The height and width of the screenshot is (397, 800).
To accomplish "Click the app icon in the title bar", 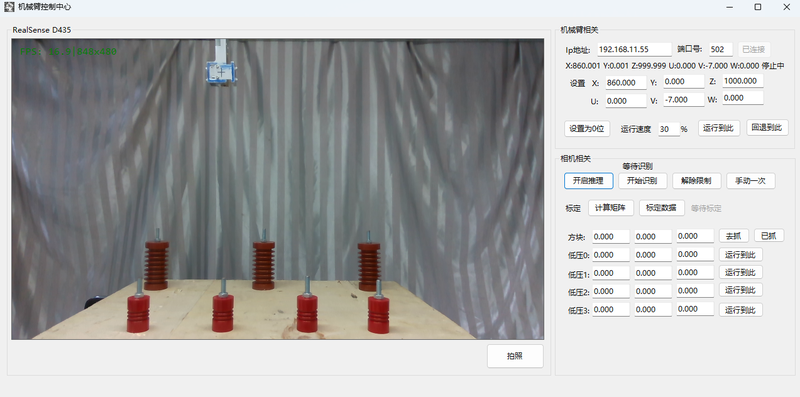I will coord(9,7).
